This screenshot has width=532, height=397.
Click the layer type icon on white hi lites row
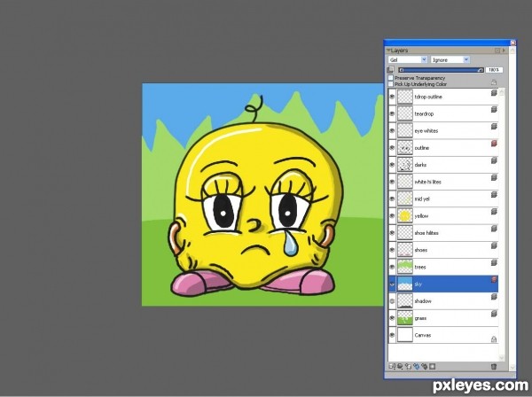pyautogui.click(x=494, y=177)
